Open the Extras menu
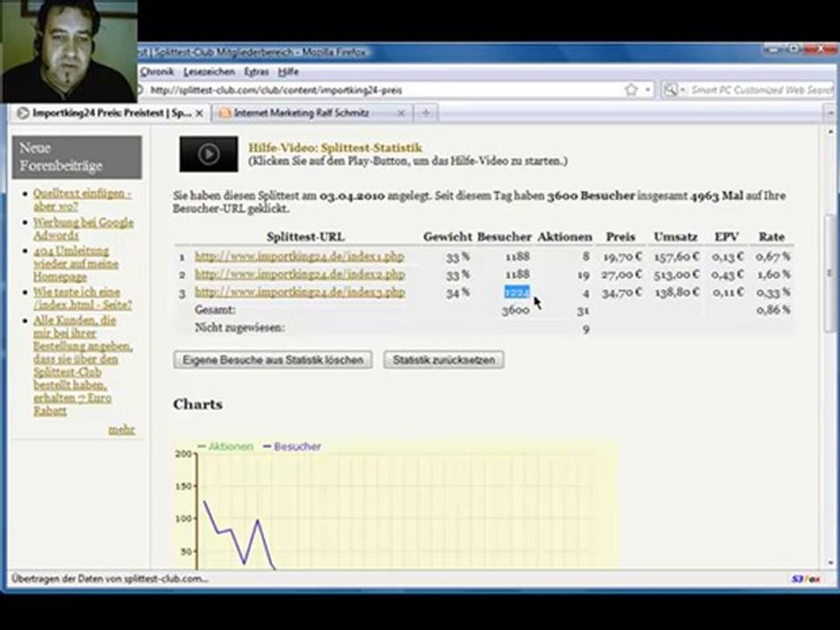840x630 pixels. [256, 71]
